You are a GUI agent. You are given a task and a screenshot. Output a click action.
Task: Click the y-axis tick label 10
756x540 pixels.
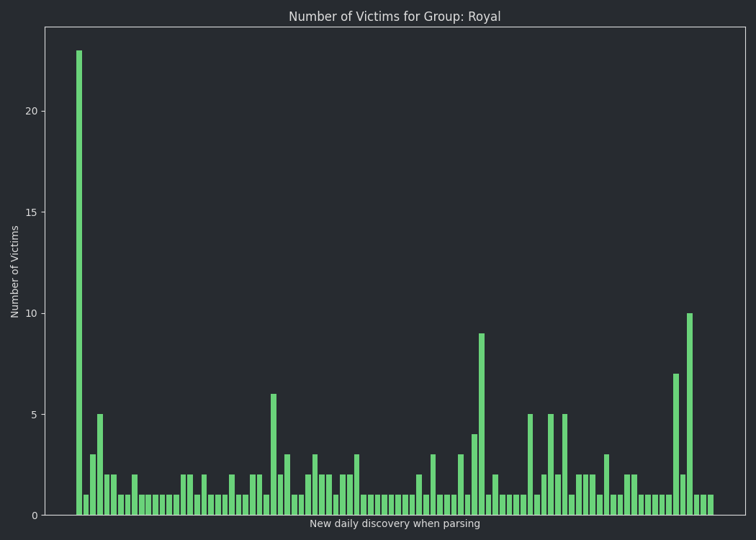tap(31, 313)
